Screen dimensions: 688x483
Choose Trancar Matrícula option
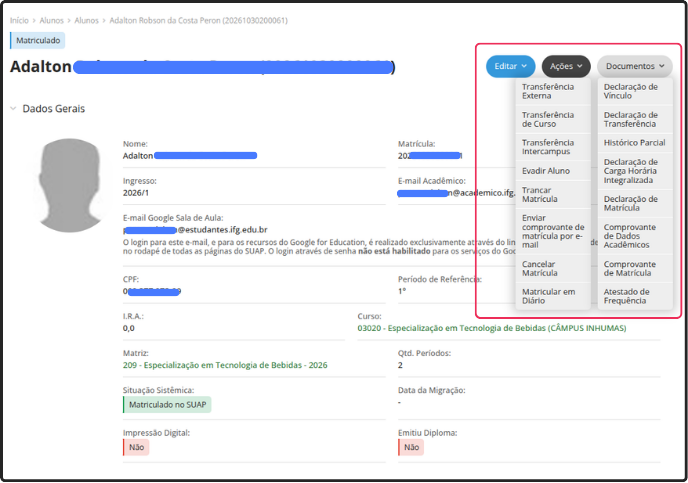click(540, 194)
